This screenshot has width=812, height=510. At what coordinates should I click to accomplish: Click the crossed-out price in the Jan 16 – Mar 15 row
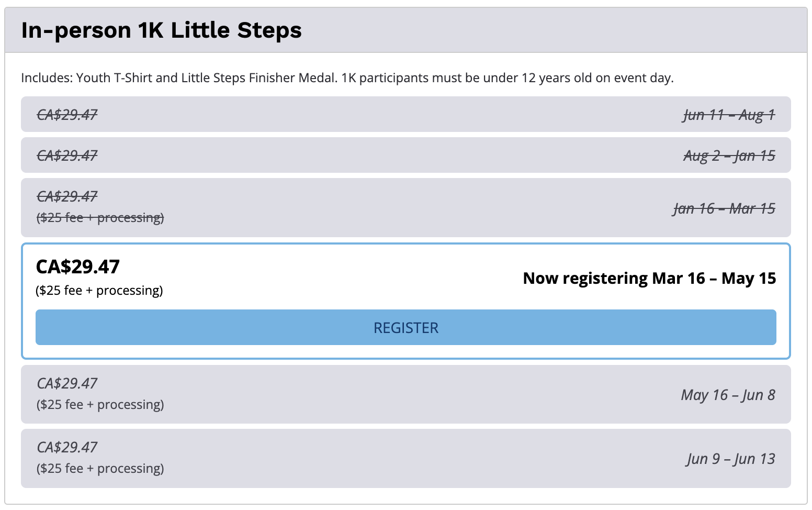67,196
